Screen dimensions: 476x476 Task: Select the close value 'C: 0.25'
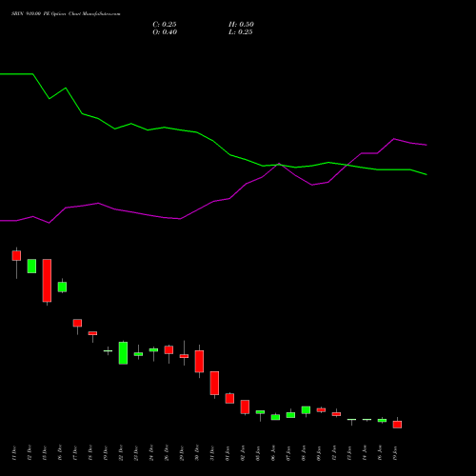[x=165, y=25]
